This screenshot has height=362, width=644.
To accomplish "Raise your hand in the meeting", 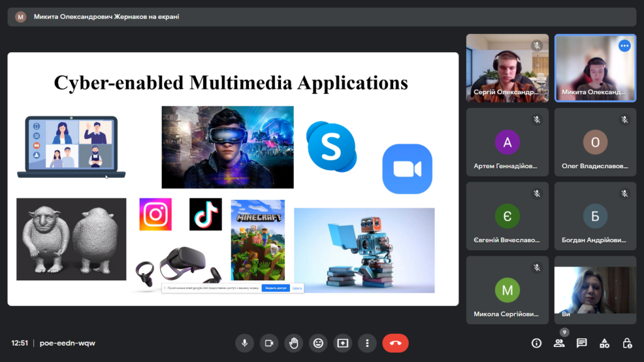I will pyautogui.click(x=294, y=343).
